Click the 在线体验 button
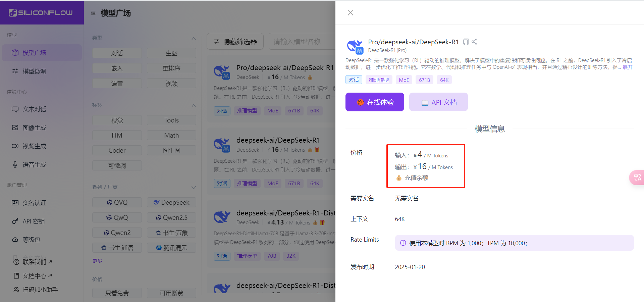Viewport: 644px width, 302px height. 375,102
